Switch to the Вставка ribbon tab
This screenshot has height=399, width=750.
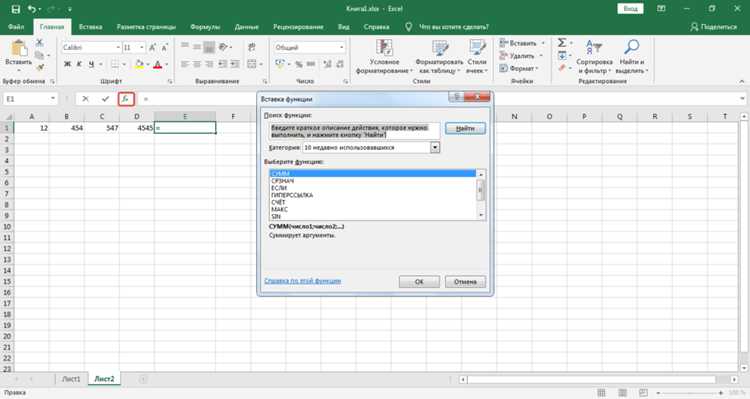pos(90,27)
